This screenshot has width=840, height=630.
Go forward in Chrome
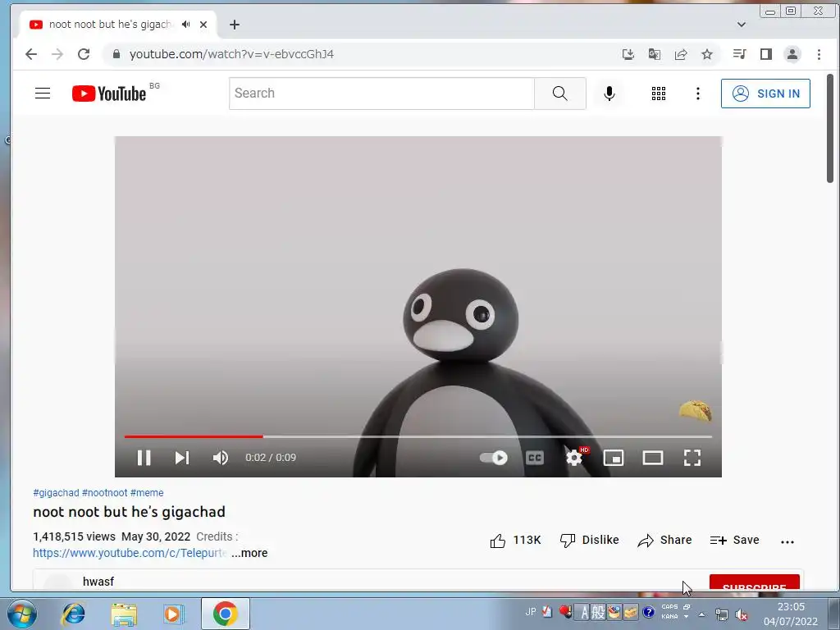pos(57,54)
